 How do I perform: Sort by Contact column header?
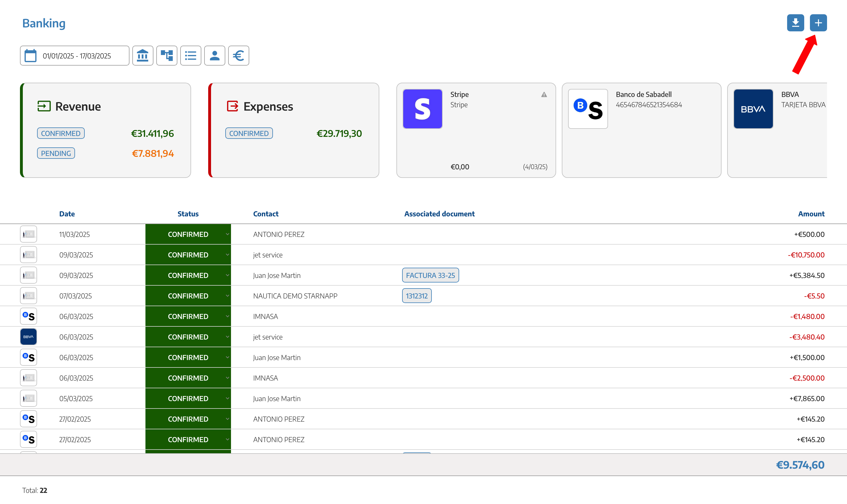(x=266, y=214)
